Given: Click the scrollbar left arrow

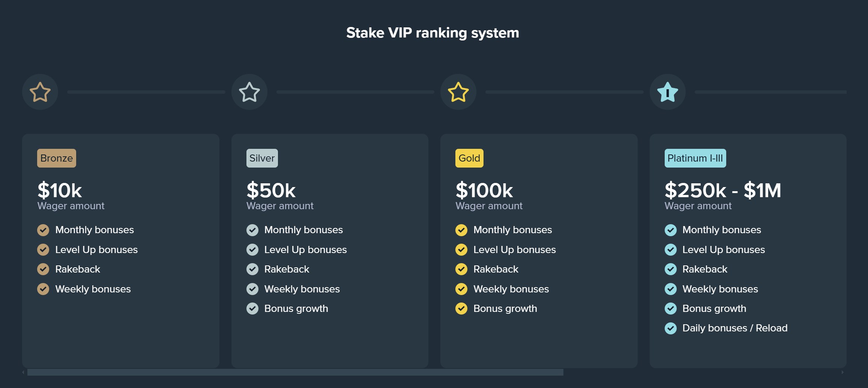Looking at the screenshot, I should [23, 372].
